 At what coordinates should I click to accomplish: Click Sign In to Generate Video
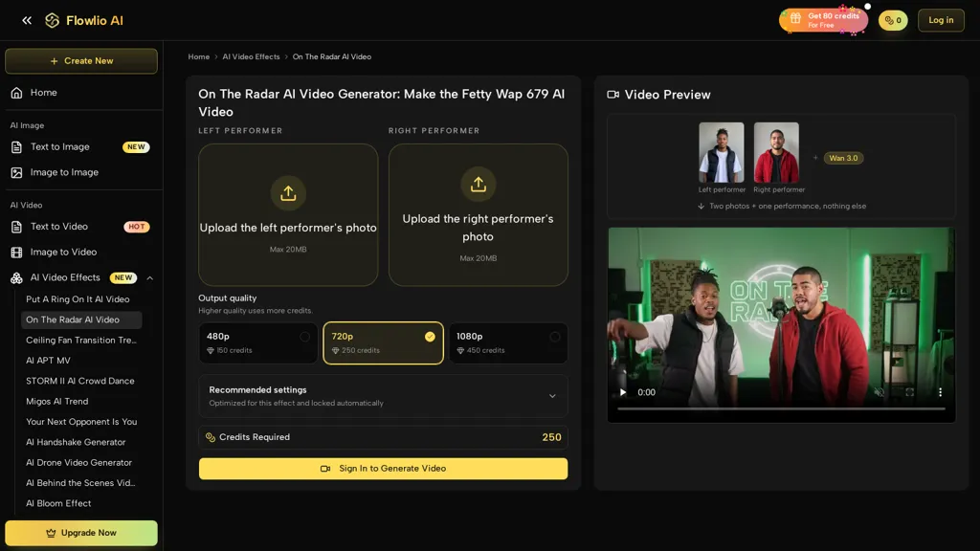tap(383, 469)
